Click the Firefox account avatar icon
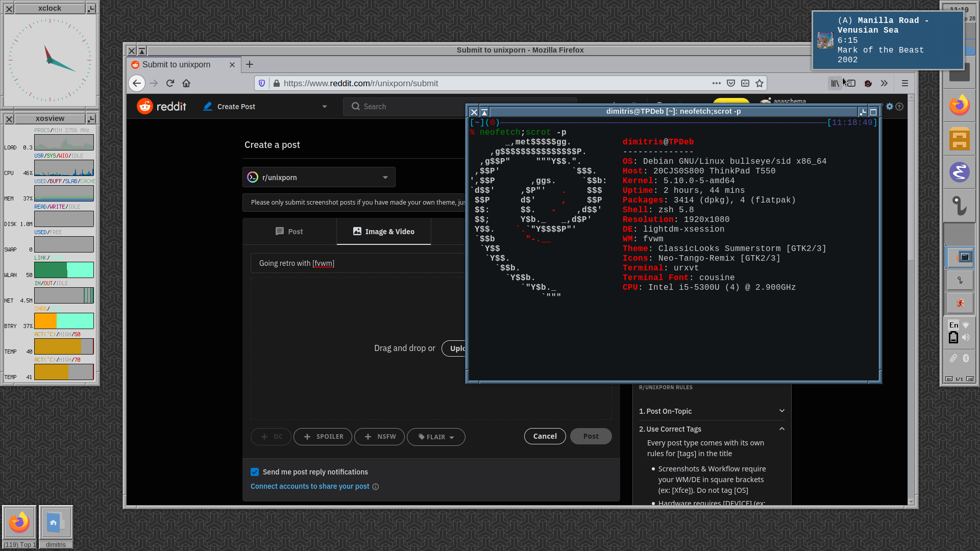The height and width of the screenshot is (551, 980). pyautogui.click(x=868, y=83)
